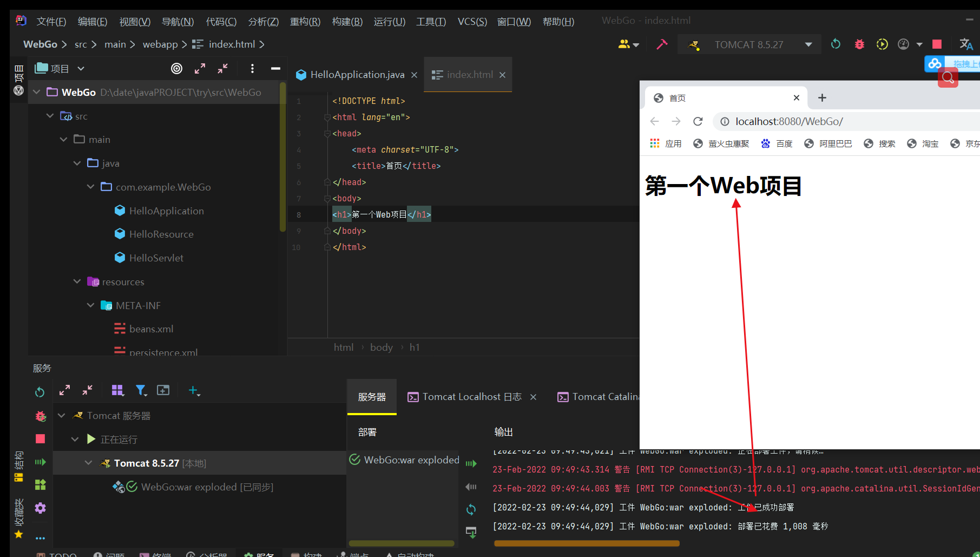Viewport: 980px width, 557px height.
Task: Stop the server from the Services sidebar
Action: (40, 438)
